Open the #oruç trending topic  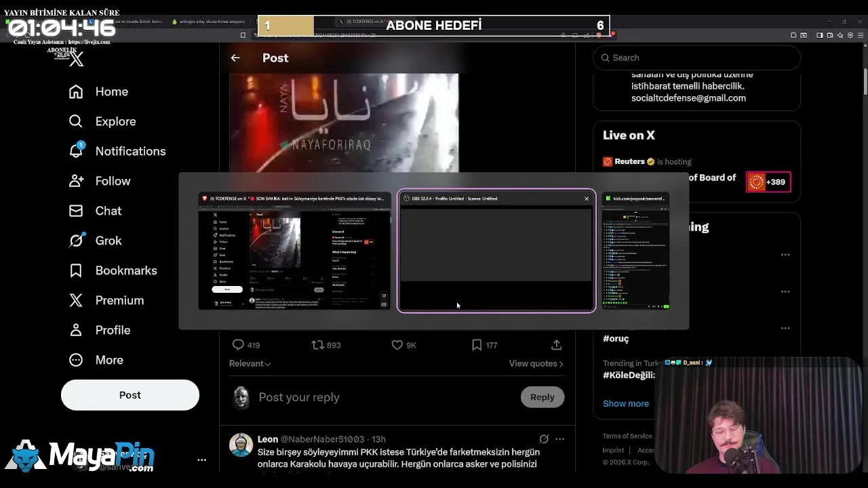616,338
